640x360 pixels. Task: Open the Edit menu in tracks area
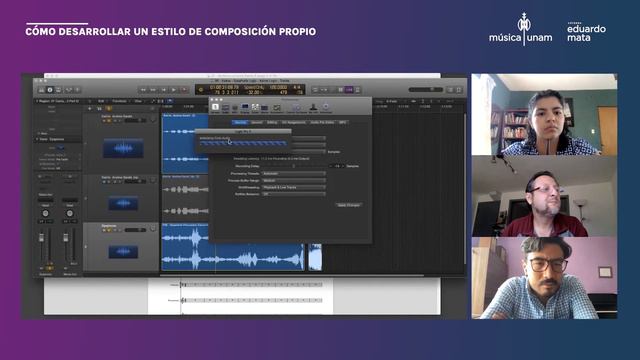pyautogui.click(x=101, y=101)
